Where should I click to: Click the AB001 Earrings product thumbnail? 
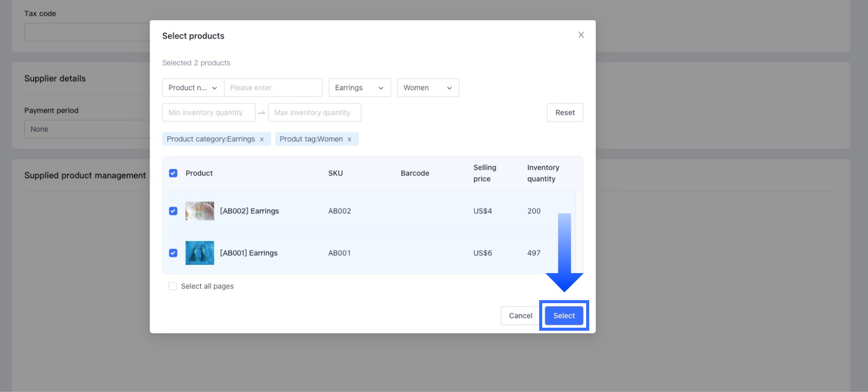point(200,253)
